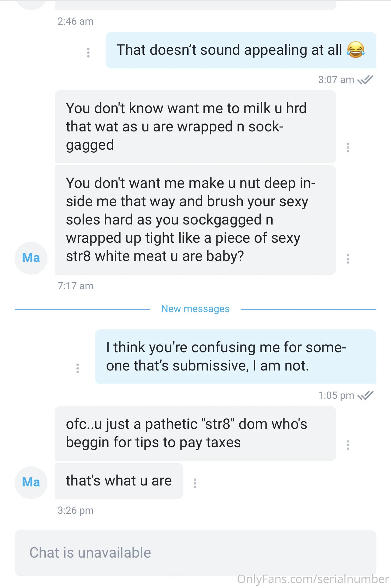
Task: Click the 7:17 am timestamp
Action: click(x=76, y=286)
